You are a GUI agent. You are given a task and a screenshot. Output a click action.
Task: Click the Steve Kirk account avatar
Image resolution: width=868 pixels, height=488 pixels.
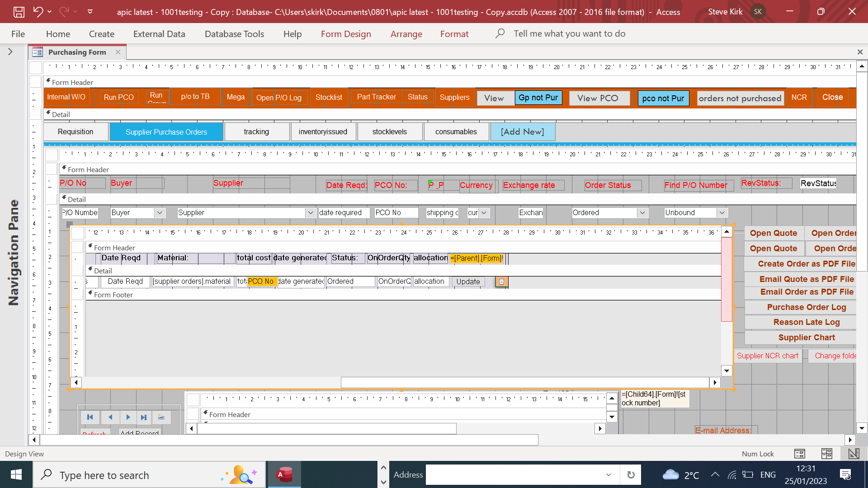(x=758, y=12)
